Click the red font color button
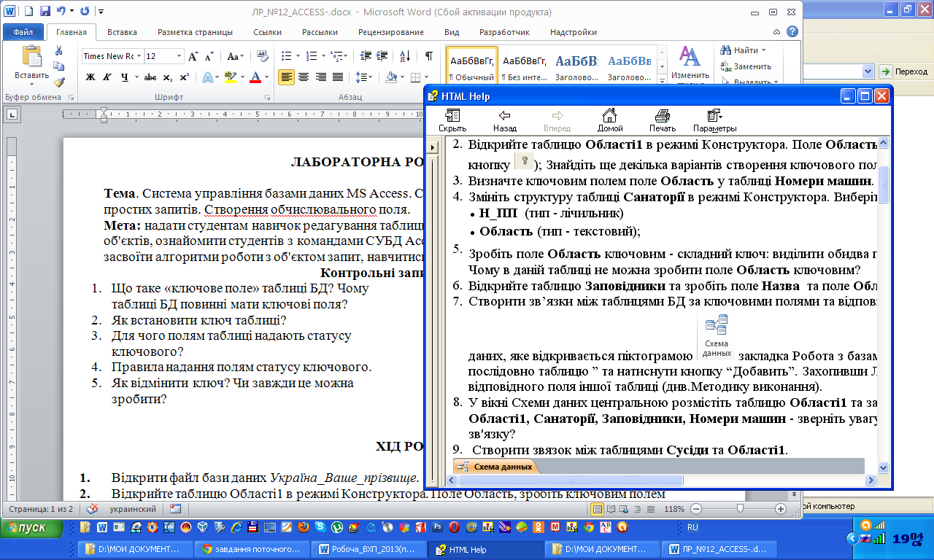The height and width of the screenshot is (560, 934). 255,77
